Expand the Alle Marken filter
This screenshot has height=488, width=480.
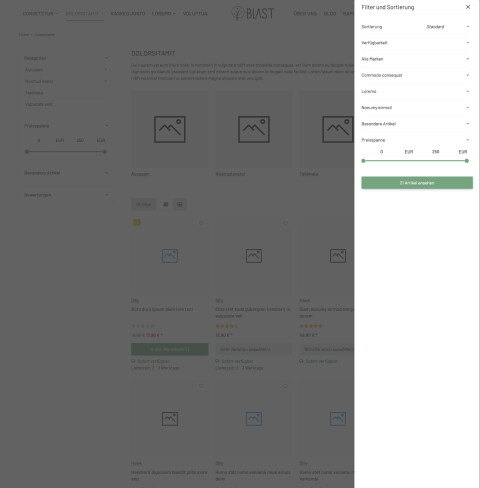(415, 59)
